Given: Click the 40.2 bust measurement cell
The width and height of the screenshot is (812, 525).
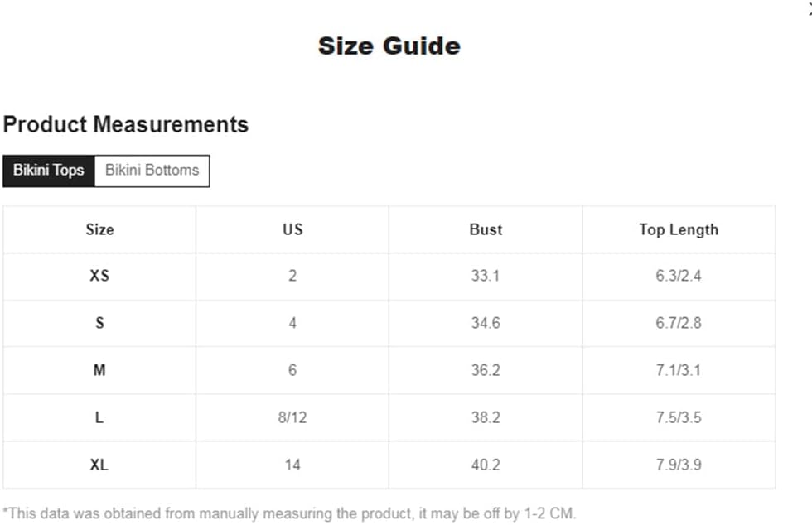Looking at the screenshot, I should coord(486,465).
